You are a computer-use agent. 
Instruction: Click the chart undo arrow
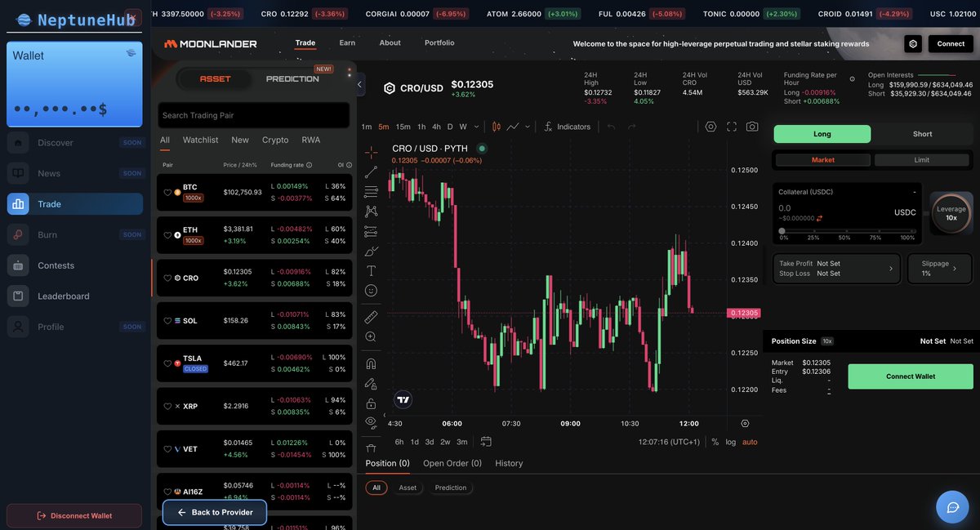611,127
